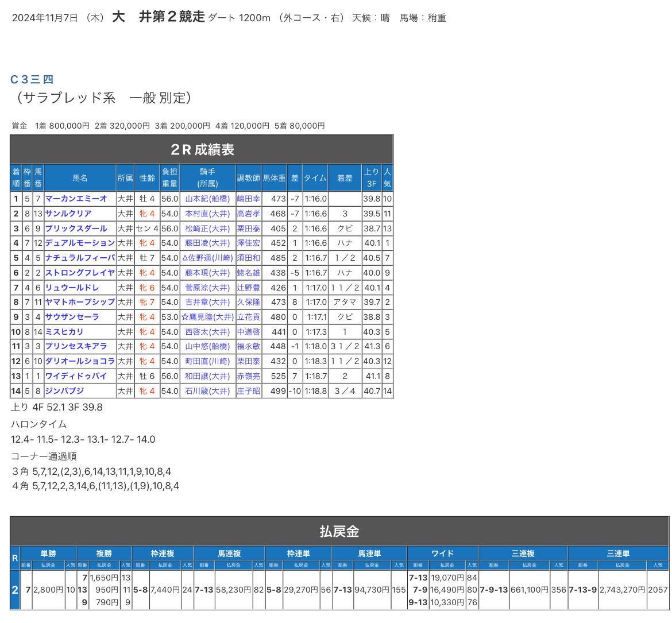Open trainer 赤嶺亮 profile
The image size is (672, 623).
[x=249, y=376]
